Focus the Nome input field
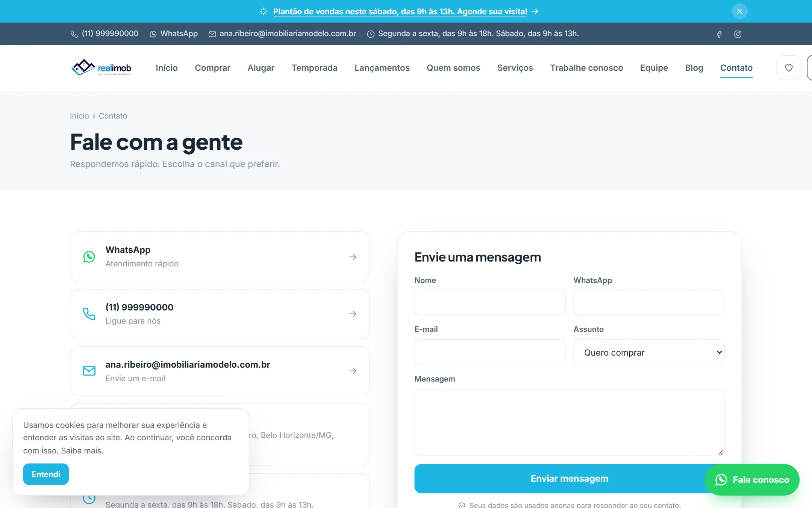The width and height of the screenshot is (812, 508). coord(490,303)
